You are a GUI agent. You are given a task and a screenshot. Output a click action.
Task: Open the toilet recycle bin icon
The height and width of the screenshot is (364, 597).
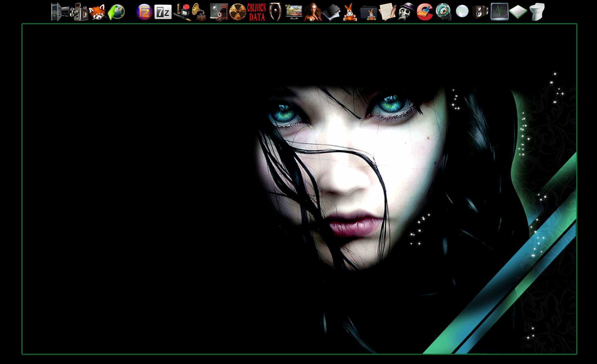(x=537, y=12)
